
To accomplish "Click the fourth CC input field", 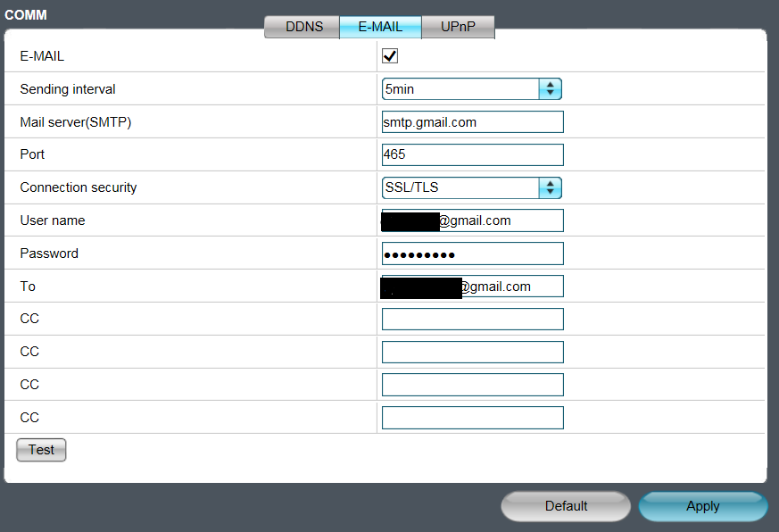I will click(472, 418).
